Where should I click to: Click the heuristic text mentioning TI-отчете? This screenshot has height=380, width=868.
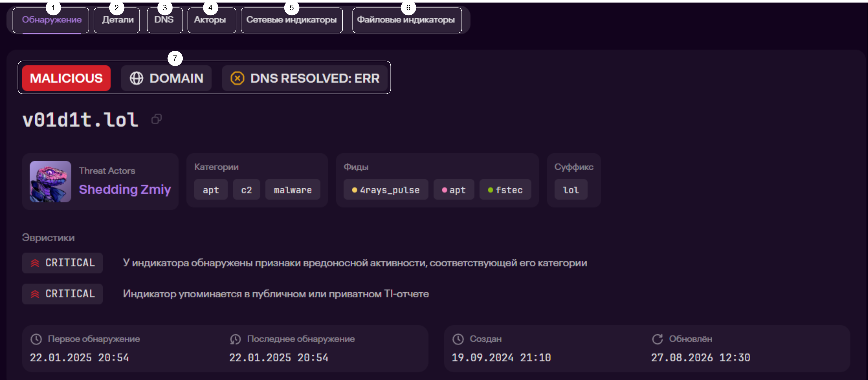(276, 294)
